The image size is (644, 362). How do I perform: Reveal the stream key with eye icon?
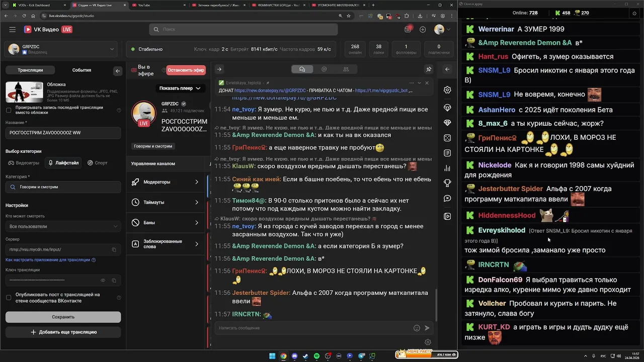tap(103, 280)
